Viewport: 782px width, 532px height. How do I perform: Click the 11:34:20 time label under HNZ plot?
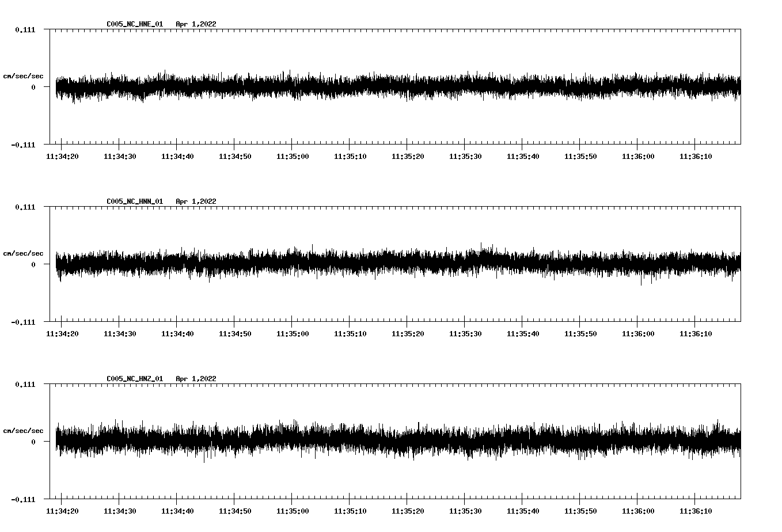pos(62,511)
